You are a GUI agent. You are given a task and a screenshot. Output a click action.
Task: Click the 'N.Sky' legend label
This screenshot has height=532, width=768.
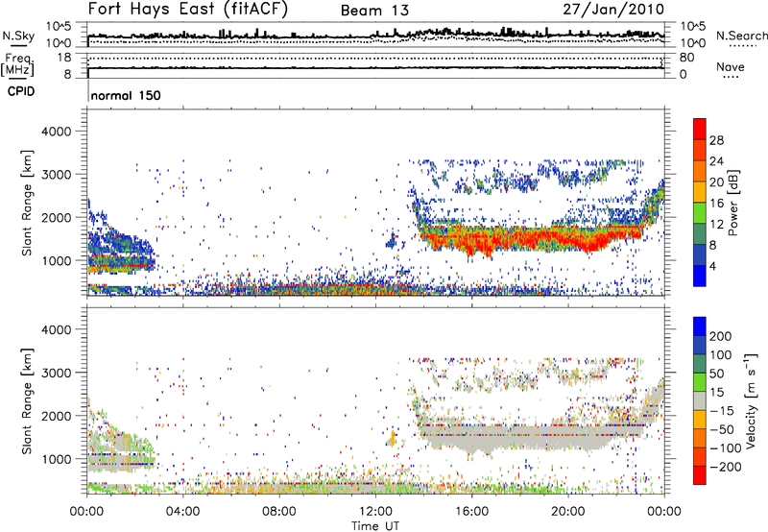18,36
